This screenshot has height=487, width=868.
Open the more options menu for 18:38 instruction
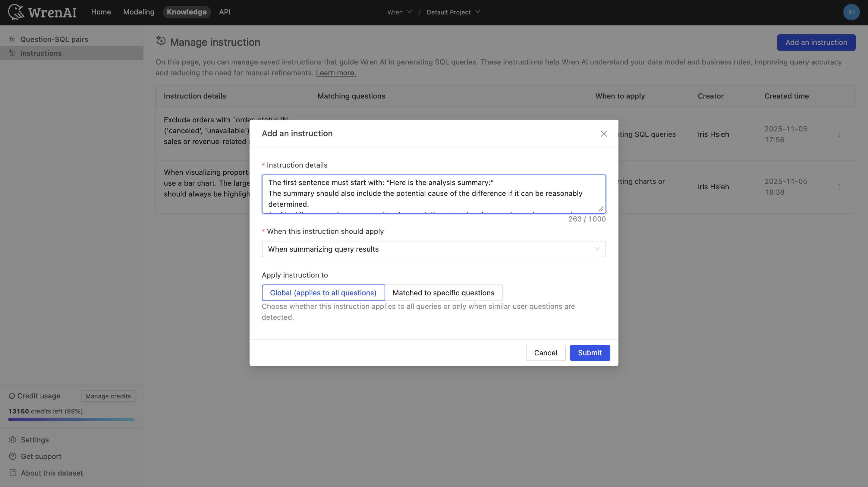(x=839, y=187)
